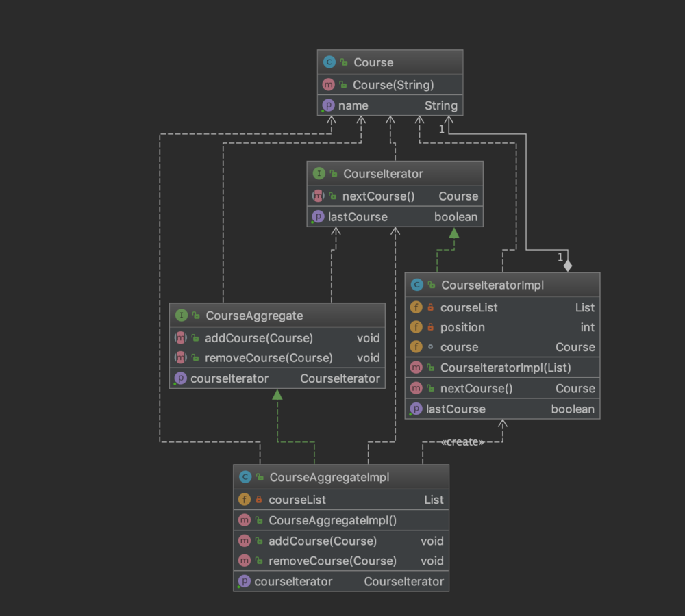The image size is (685, 616).
Task: Select the CourseIterator interface icon
Action: 319,173
